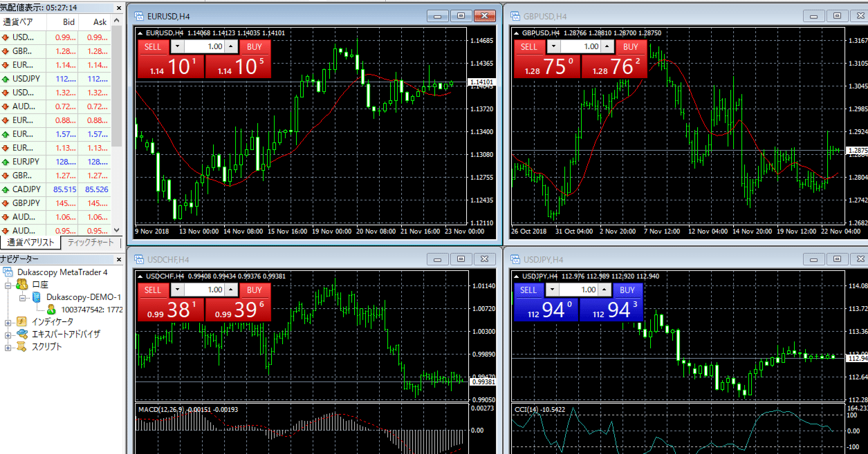
Task: Open volume dropdown on GBPUSD chart
Action: coord(553,47)
